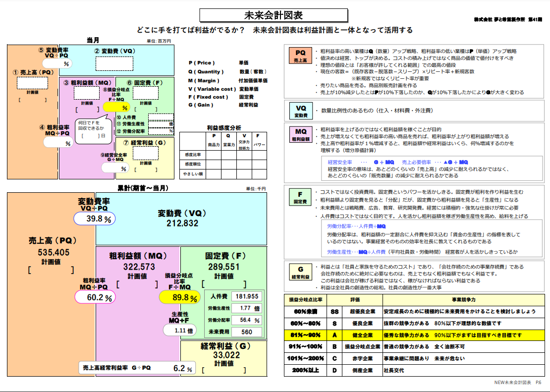Click the P 商品力 column header
The image size is (550, 392).
pyautogui.click(x=214, y=141)
